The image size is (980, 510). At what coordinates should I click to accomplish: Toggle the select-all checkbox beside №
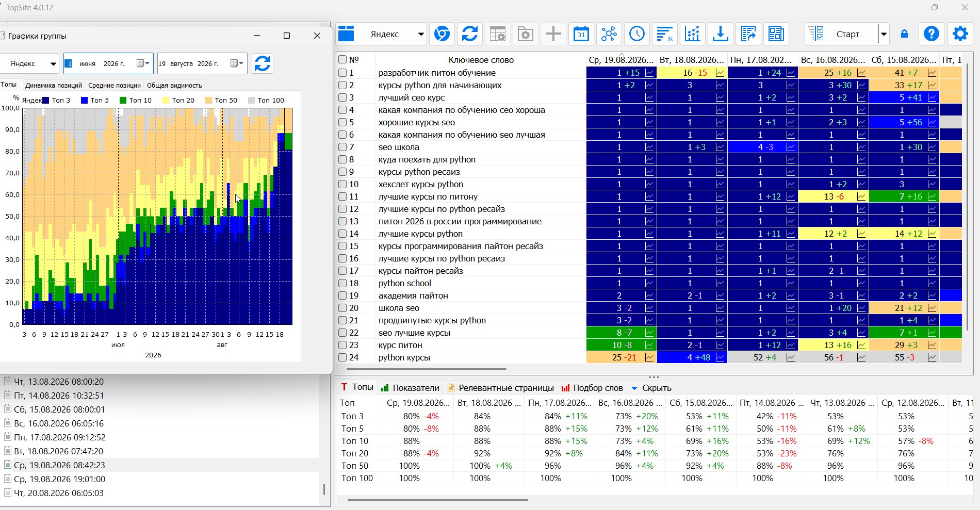342,59
